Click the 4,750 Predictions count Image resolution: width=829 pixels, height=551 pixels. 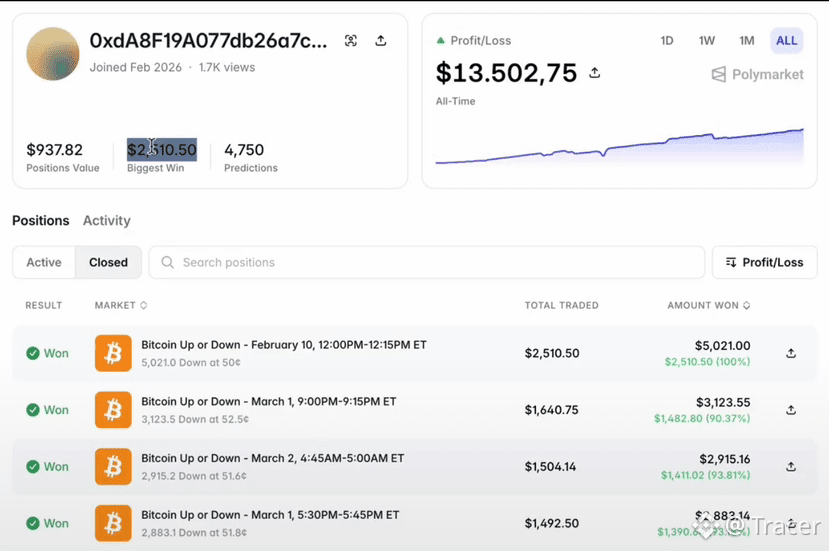click(x=244, y=150)
